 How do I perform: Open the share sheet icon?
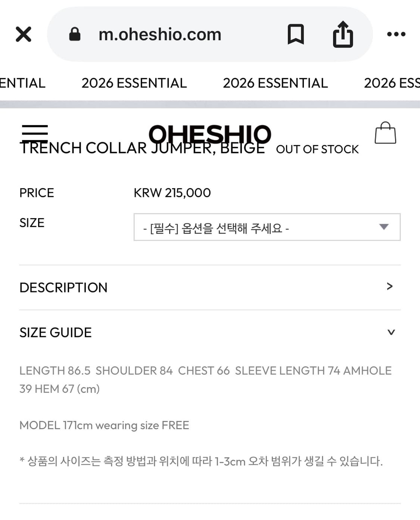343,34
